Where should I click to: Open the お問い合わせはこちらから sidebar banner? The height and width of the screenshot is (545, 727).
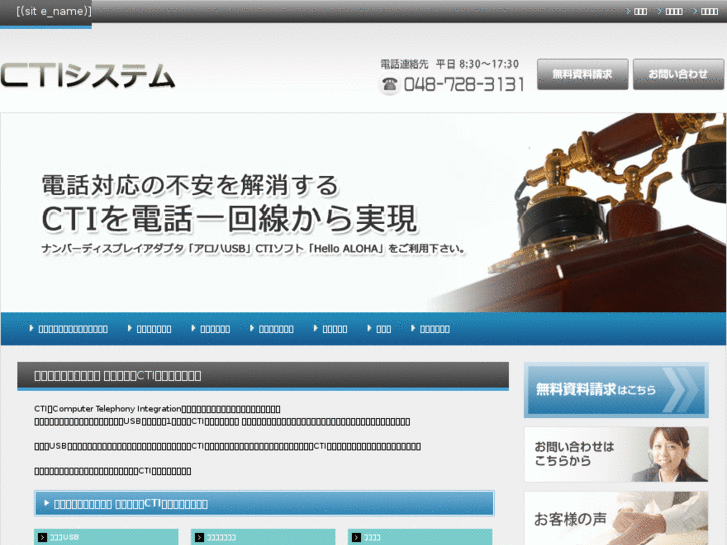click(x=616, y=454)
